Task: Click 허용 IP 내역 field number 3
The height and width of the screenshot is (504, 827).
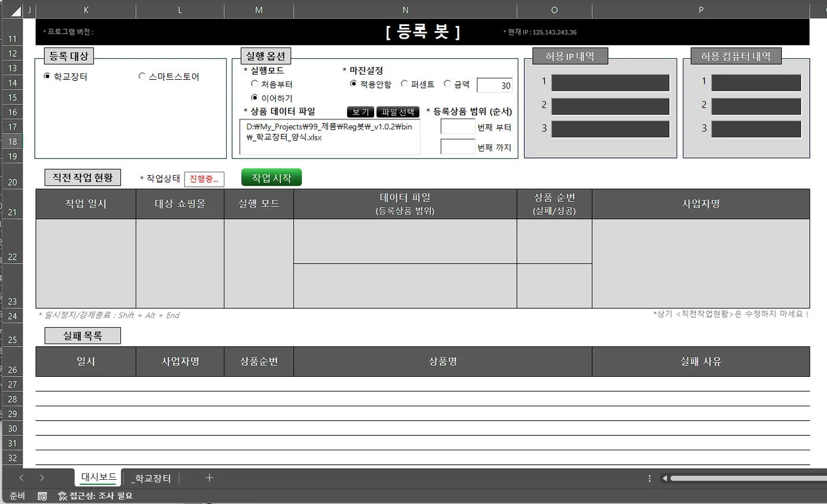Action: click(610, 129)
